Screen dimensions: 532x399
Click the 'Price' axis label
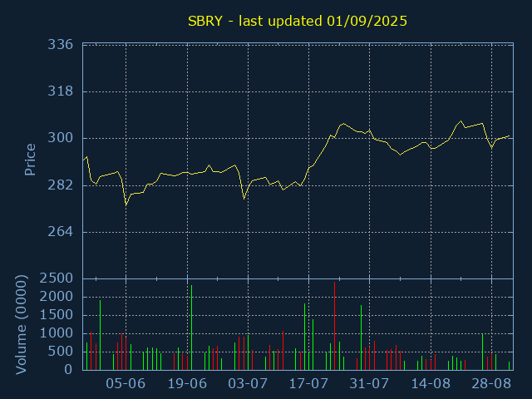pos(30,160)
